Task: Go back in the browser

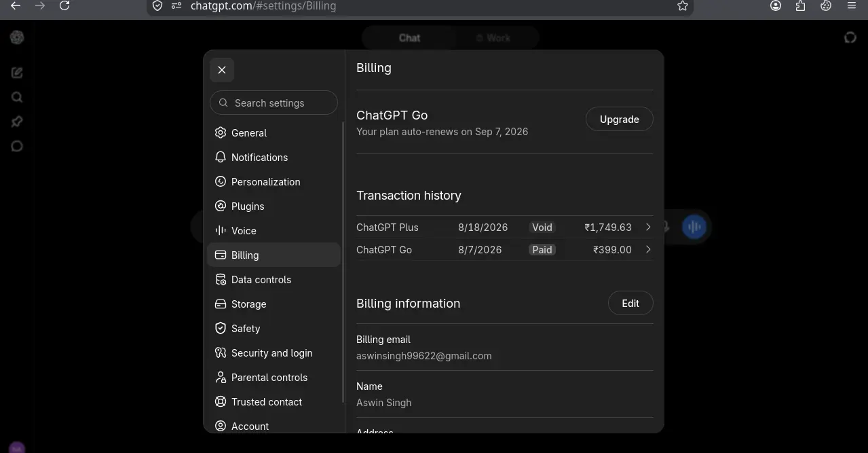Action: click(x=16, y=5)
